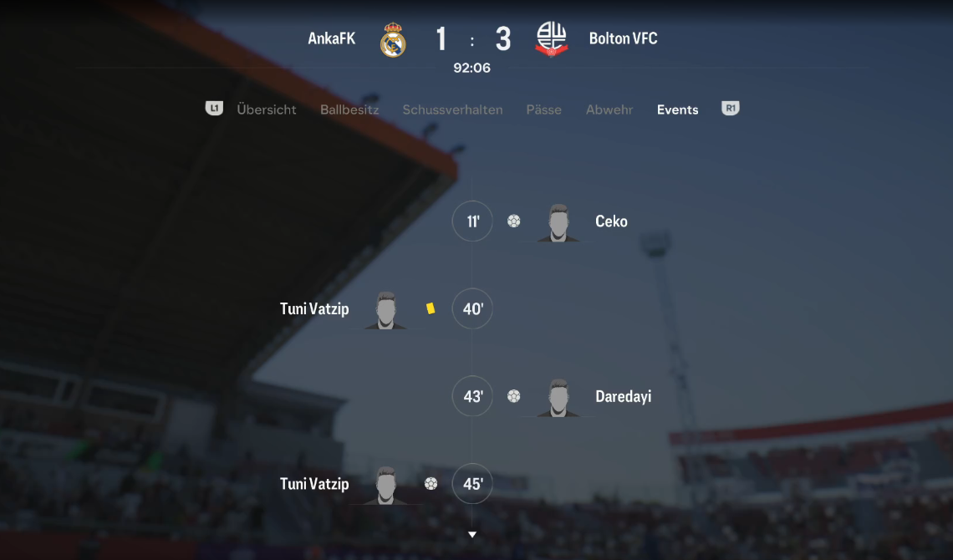Click the goal ball icon at 45'
This screenshot has width=953, height=560.
click(431, 483)
